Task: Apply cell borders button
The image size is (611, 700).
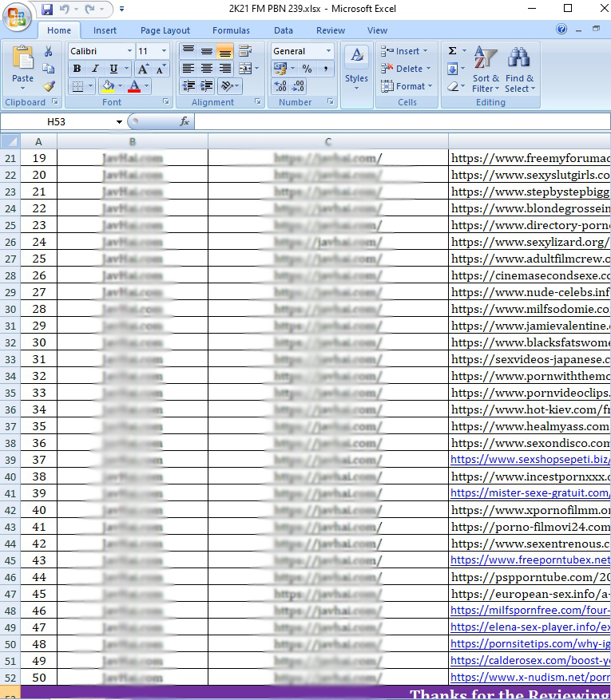Action: (x=77, y=85)
